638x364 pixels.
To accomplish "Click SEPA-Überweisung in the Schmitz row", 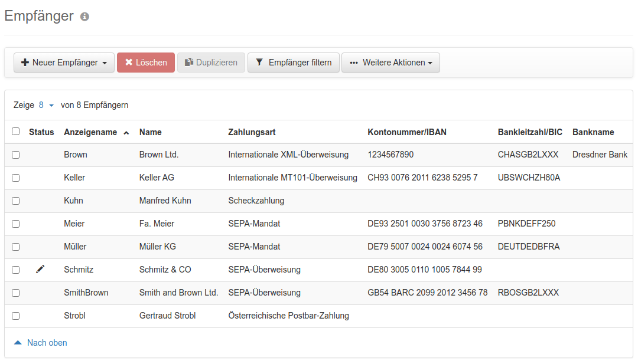I will [264, 270].
